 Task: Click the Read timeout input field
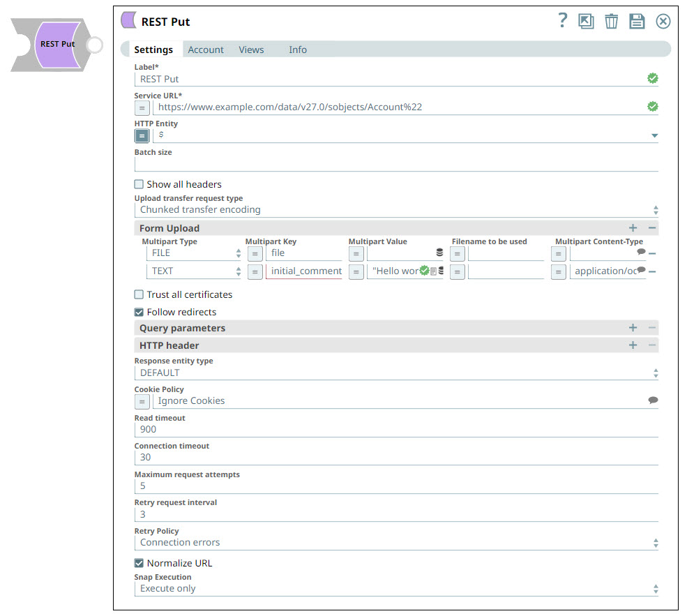pyautogui.click(x=395, y=429)
